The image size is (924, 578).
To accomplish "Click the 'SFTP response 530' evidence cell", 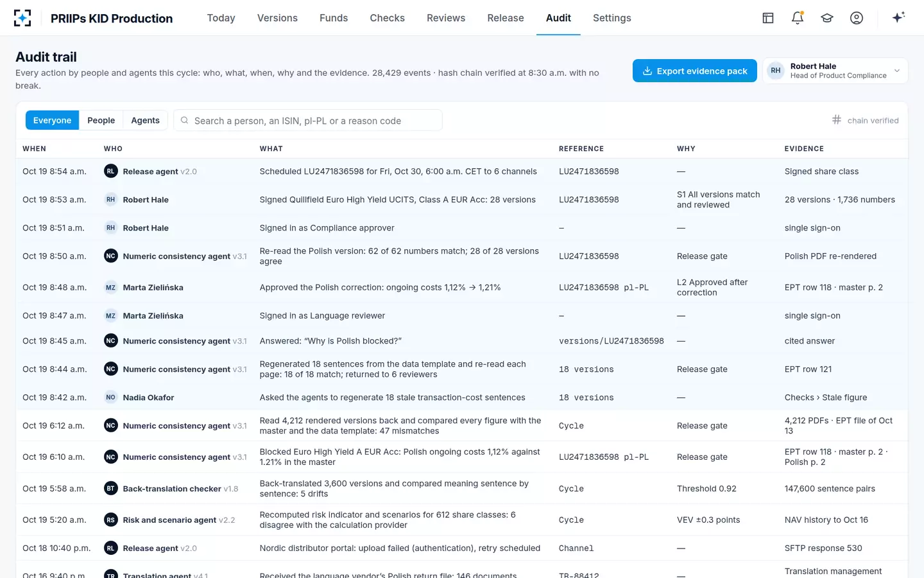I will pos(823,548).
